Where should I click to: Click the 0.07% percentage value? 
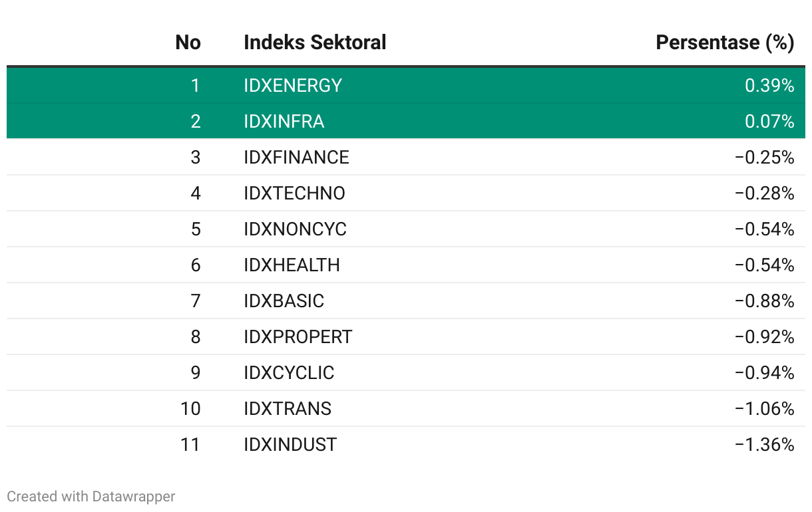(769, 122)
